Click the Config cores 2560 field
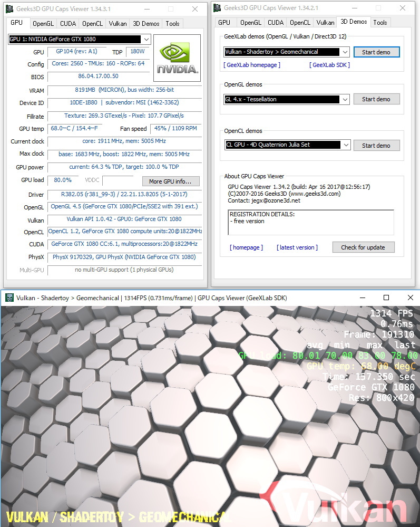 point(98,64)
